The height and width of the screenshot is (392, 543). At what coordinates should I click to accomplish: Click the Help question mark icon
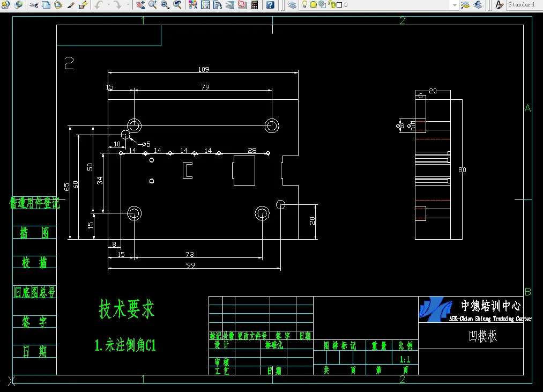click(270, 4)
